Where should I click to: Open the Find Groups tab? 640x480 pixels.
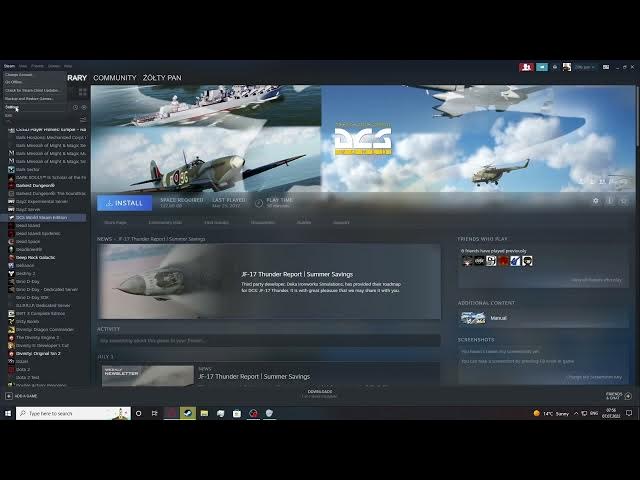pyautogui.click(x=216, y=222)
